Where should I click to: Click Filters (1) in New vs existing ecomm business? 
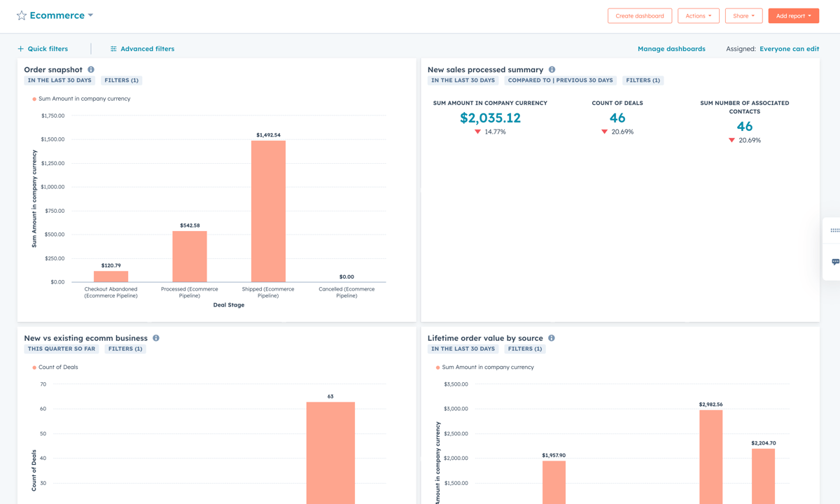point(125,349)
